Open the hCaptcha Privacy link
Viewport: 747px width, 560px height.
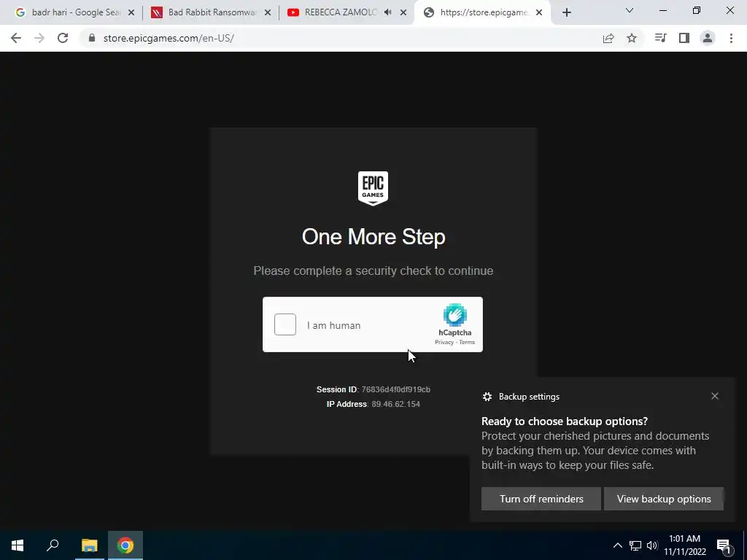point(444,343)
